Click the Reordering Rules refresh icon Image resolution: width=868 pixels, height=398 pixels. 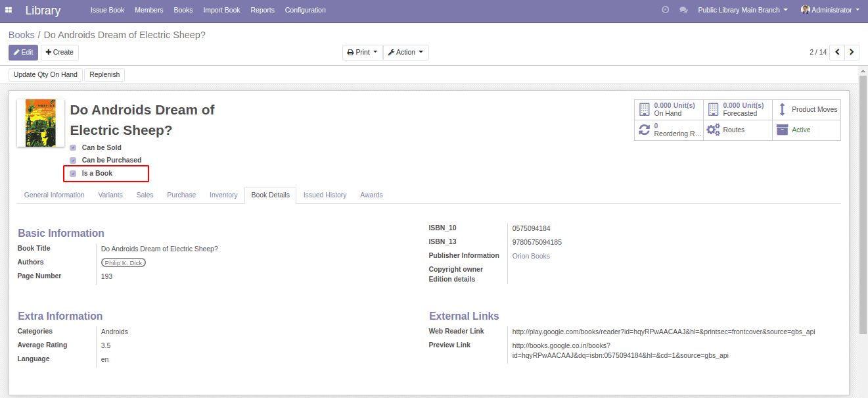(644, 130)
